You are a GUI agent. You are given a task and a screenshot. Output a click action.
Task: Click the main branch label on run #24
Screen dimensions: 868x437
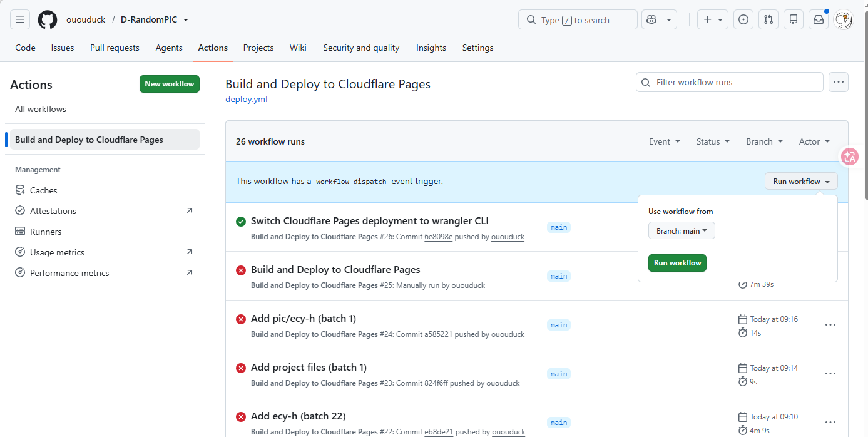(x=559, y=325)
